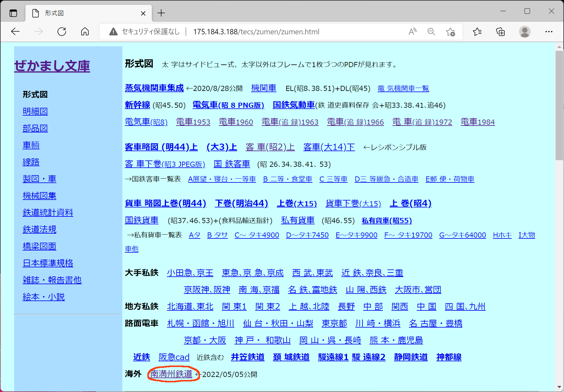The image size is (564, 392).
Task: Close the 形式図 tab
Action: [143, 13]
